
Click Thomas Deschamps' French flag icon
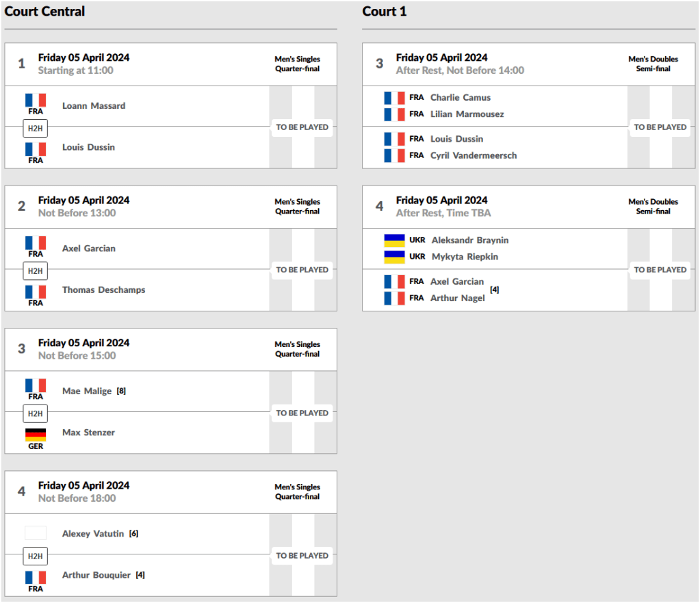pyautogui.click(x=36, y=292)
